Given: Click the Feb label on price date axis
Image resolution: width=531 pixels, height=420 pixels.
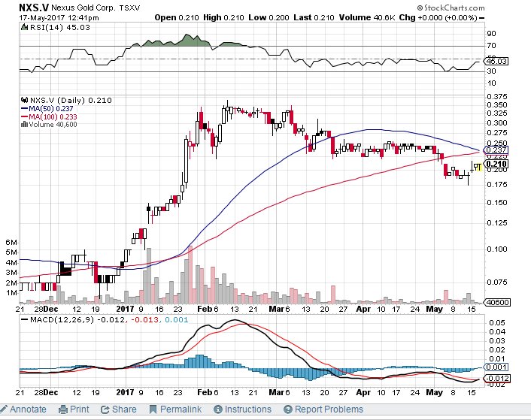Looking at the screenshot, I should (205, 309).
